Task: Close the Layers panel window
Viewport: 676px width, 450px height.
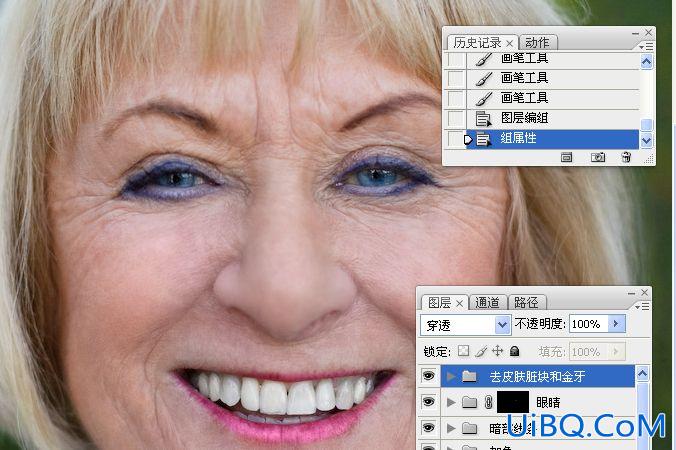Action: [645, 293]
